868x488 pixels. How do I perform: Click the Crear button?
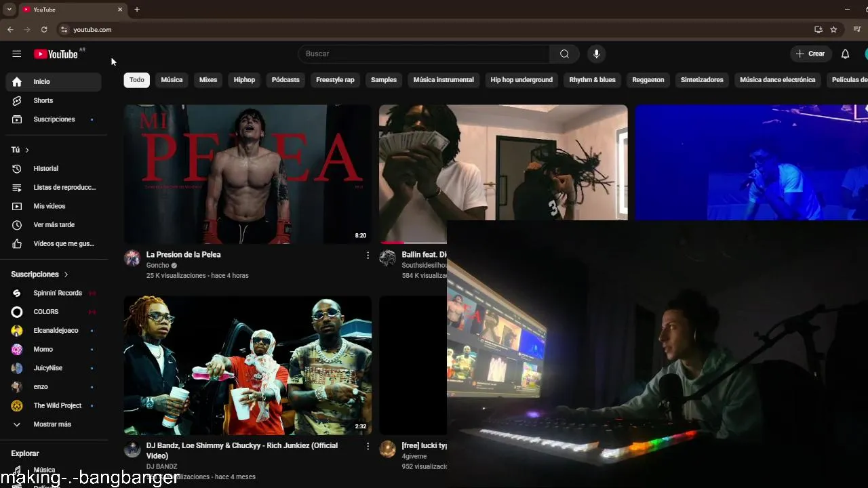[x=811, y=54]
